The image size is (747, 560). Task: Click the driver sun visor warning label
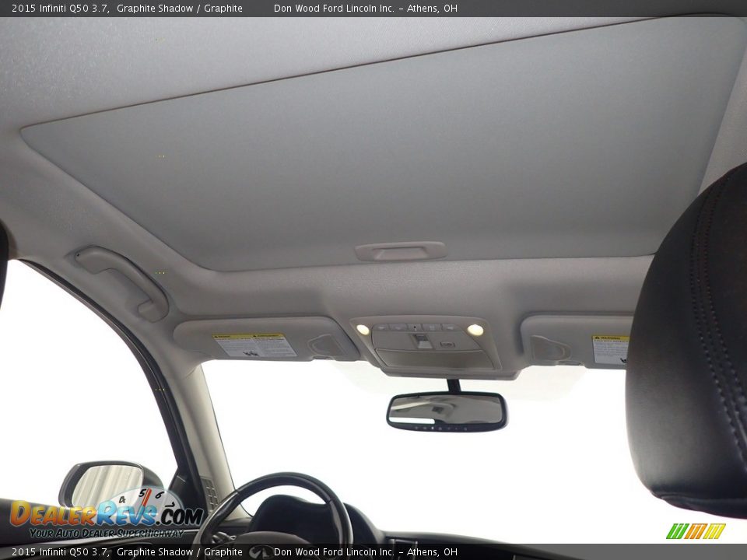(x=254, y=345)
